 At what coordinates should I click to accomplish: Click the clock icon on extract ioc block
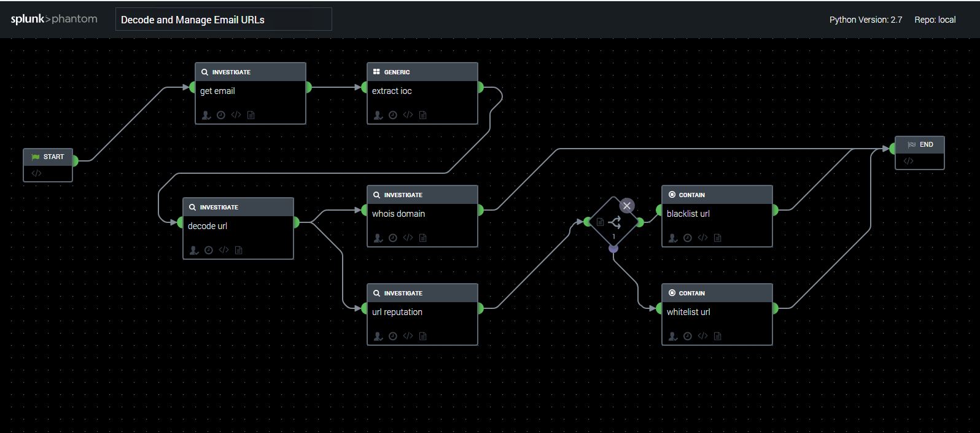(x=393, y=115)
